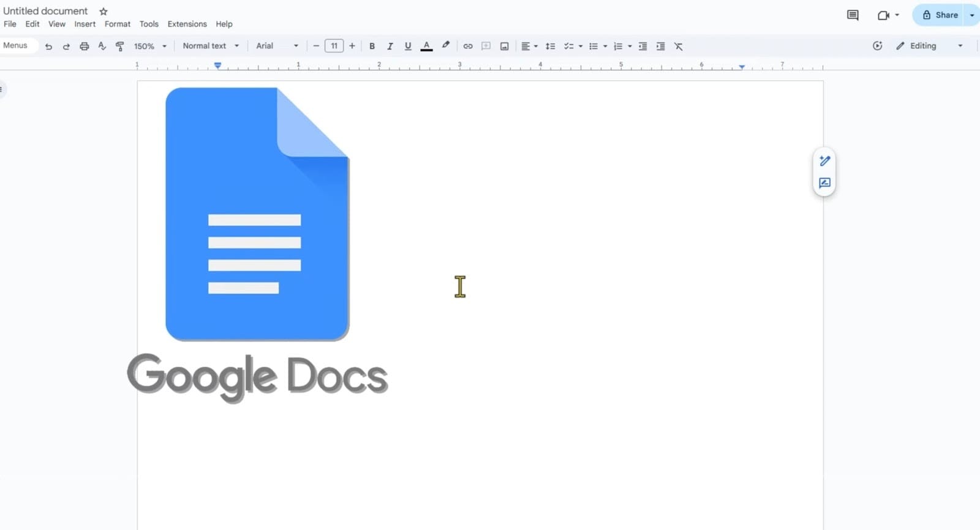Increase font size with plus button
This screenshot has width=980, height=530.
pos(352,46)
